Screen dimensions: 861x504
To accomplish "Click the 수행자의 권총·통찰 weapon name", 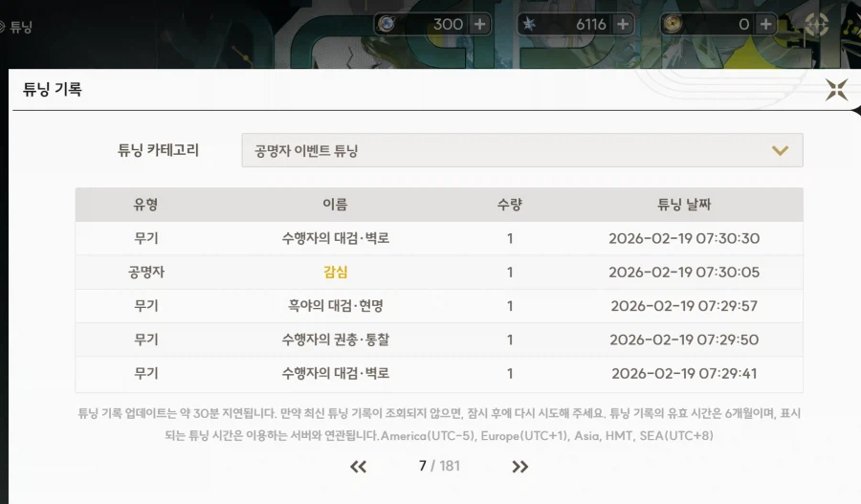I will 335,340.
